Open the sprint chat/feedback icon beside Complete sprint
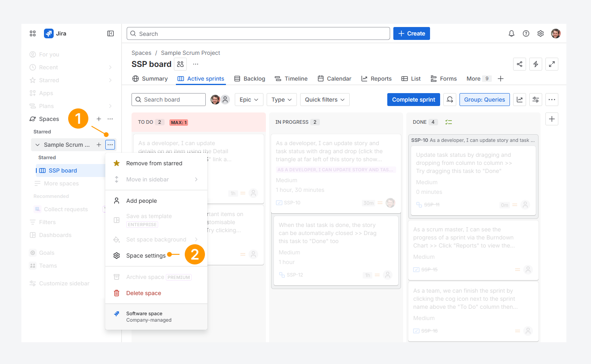The width and height of the screenshot is (591, 364). [x=450, y=100]
